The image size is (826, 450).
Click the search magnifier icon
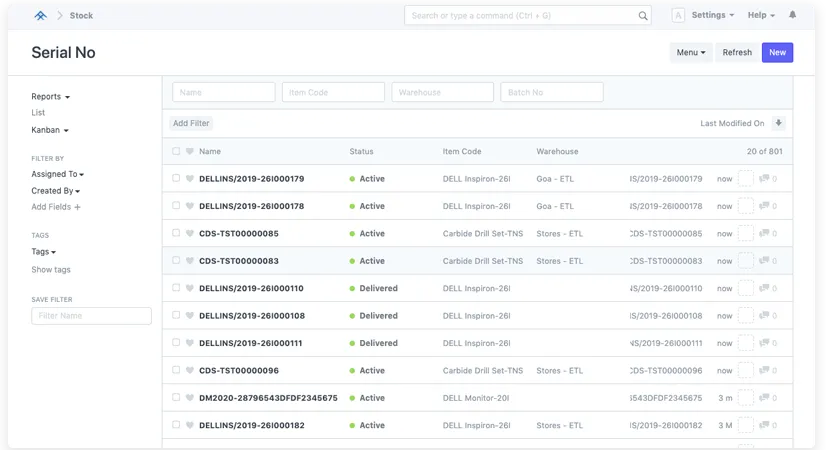click(x=643, y=16)
